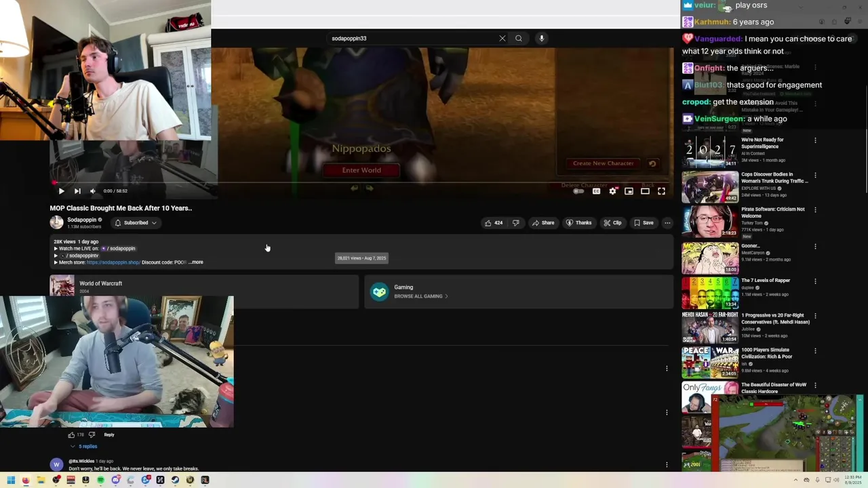Skip to the next video
Image resolution: width=868 pixels, height=488 pixels.
(77, 191)
